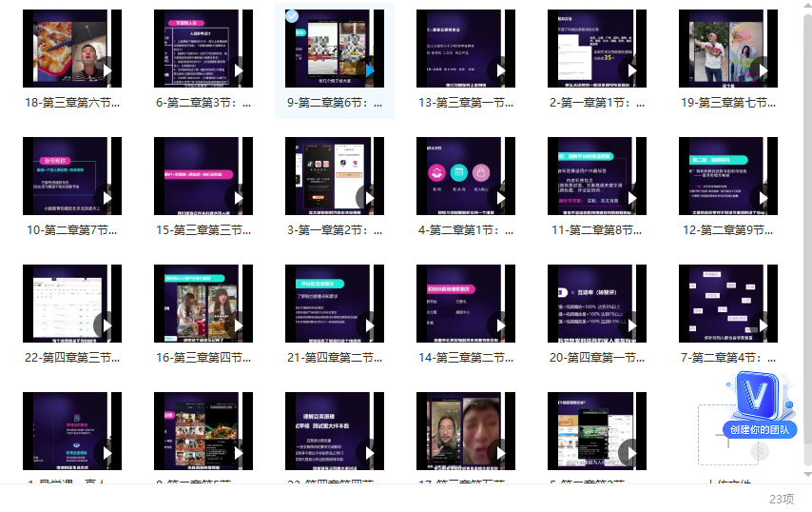812x512 pixels.
Task: Play the 15-第三章第三节 video
Action: click(238, 198)
